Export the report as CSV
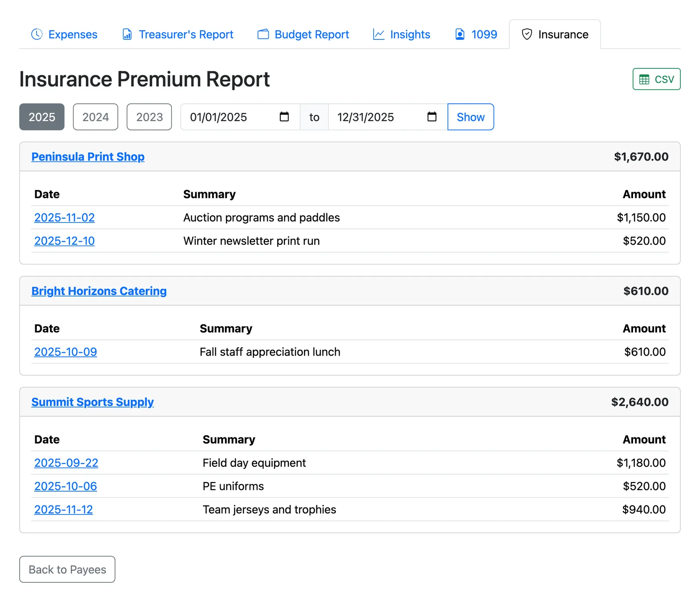Viewport: 700px width, 602px height. click(656, 79)
